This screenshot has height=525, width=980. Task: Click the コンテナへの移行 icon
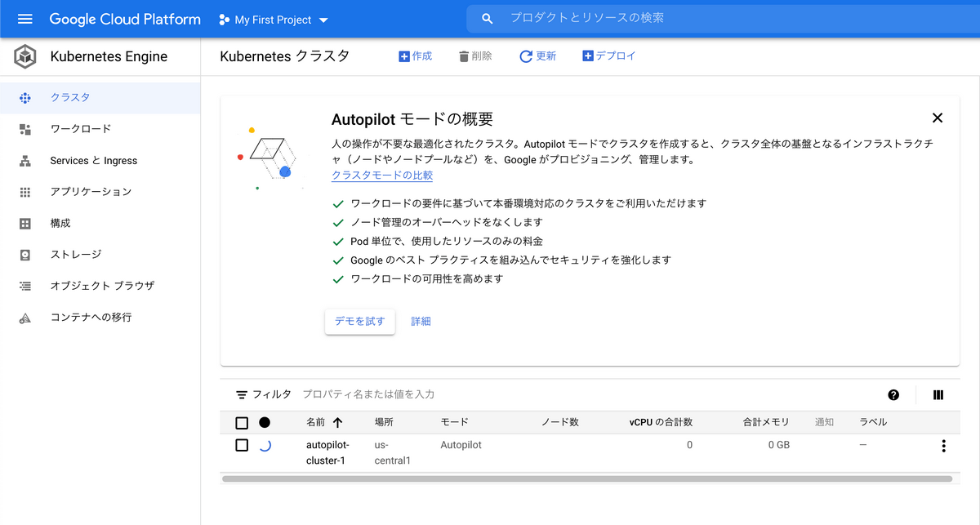coord(25,318)
